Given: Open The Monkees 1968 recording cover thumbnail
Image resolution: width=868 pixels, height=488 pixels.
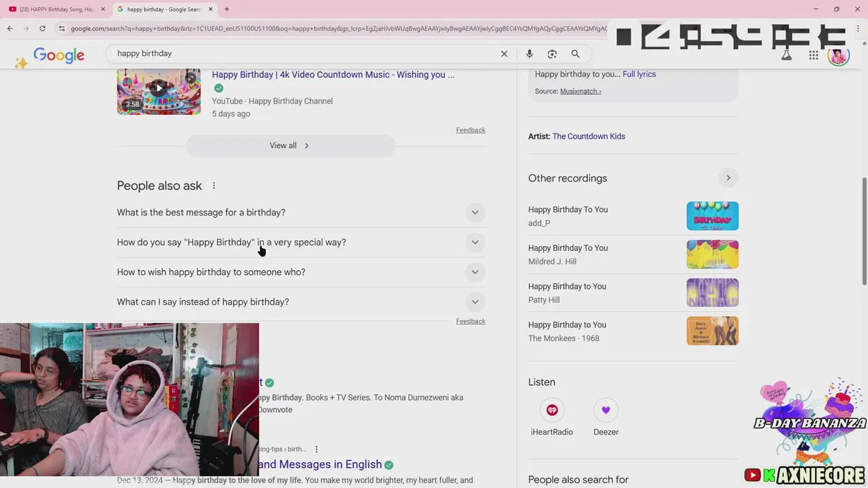Looking at the screenshot, I should 712,331.
